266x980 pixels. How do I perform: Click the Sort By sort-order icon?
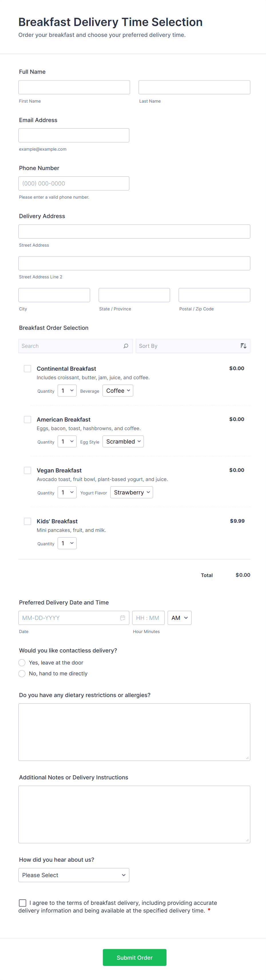pyautogui.click(x=243, y=346)
